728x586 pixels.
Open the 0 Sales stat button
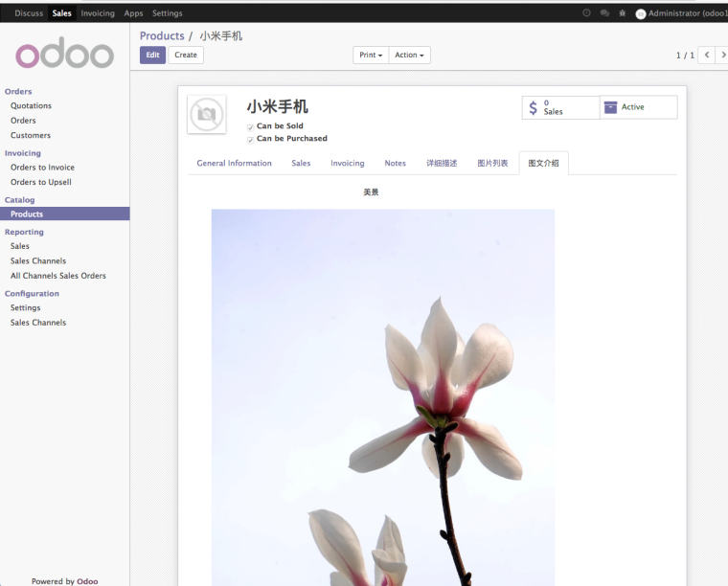coord(561,107)
